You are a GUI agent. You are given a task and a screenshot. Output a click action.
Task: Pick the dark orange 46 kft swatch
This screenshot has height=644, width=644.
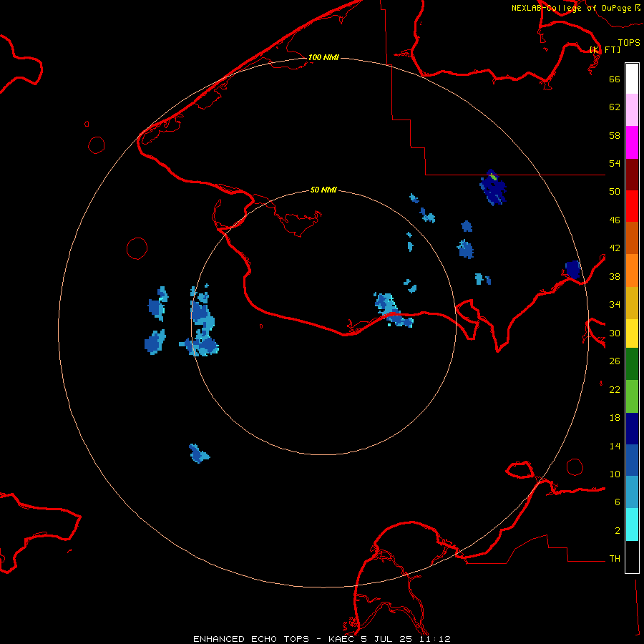pos(632,238)
